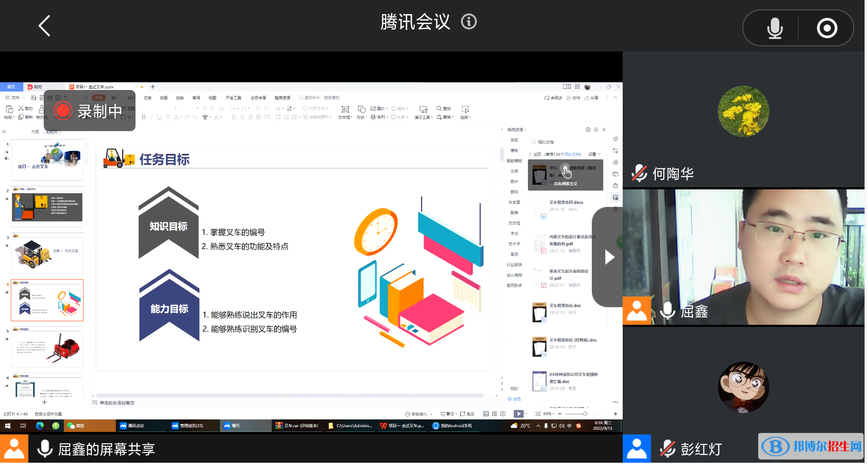Open meeting info icon beside 腾讯会议
The image size is (868, 464).
coord(469,21)
